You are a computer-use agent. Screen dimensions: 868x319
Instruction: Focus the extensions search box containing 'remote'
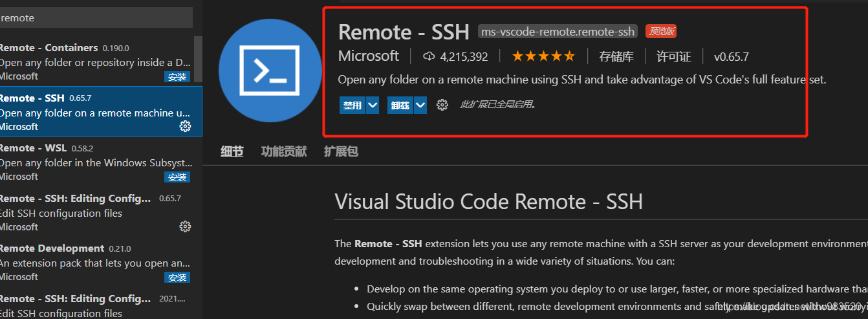pyautogui.click(x=96, y=18)
